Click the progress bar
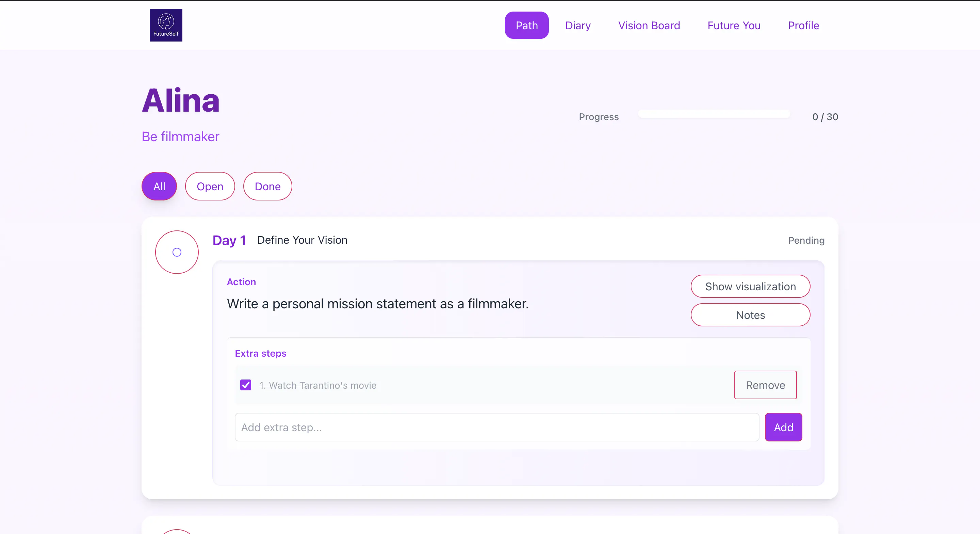The width and height of the screenshot is (980, 534). (714, 114)
